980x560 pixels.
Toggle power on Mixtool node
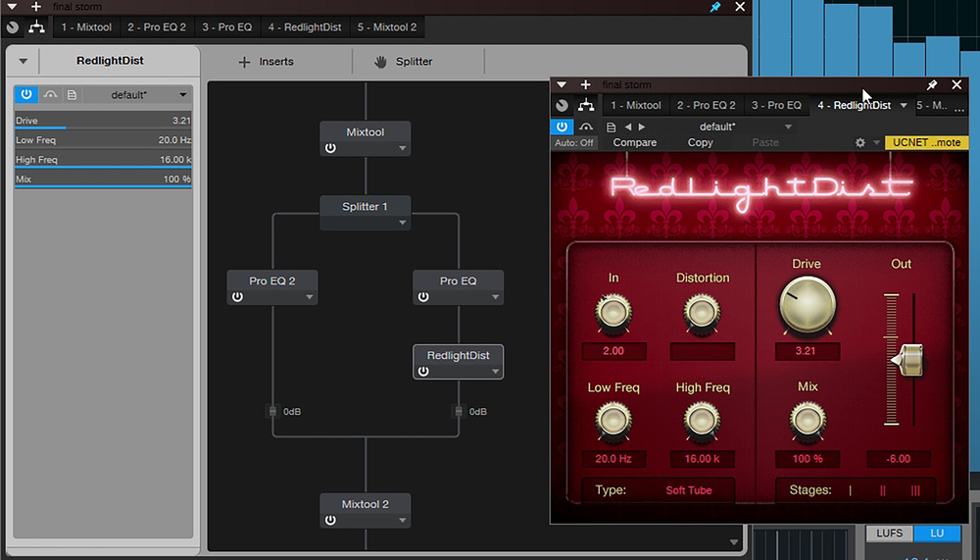[x=330, y=148]
